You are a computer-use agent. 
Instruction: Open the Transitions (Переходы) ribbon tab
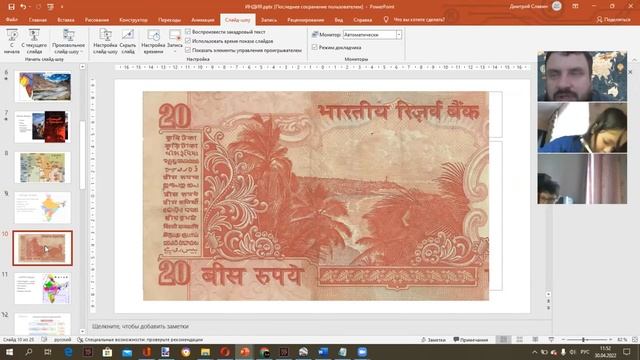click(169, 20)
